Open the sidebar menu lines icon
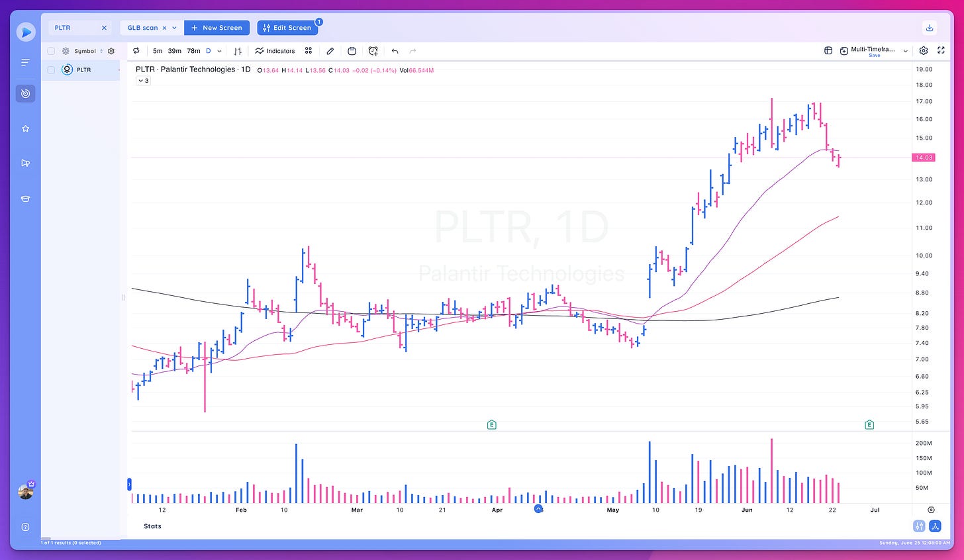 pyautogui.click(x=25, y=62)
